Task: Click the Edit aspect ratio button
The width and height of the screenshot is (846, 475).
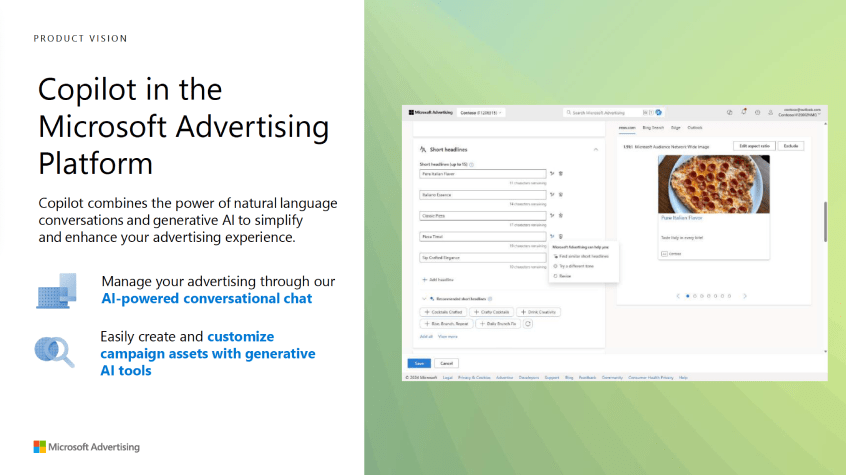Action: click(754, 146)
